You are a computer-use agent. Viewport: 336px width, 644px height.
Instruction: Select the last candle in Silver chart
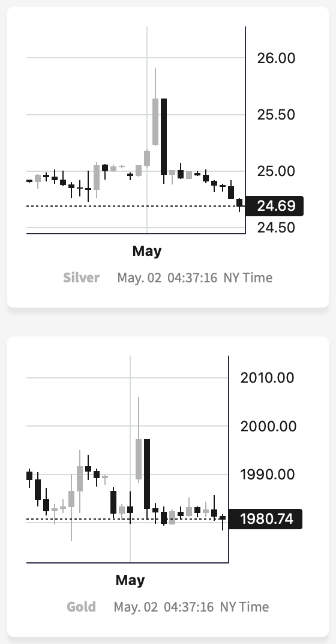pos(239,204)
